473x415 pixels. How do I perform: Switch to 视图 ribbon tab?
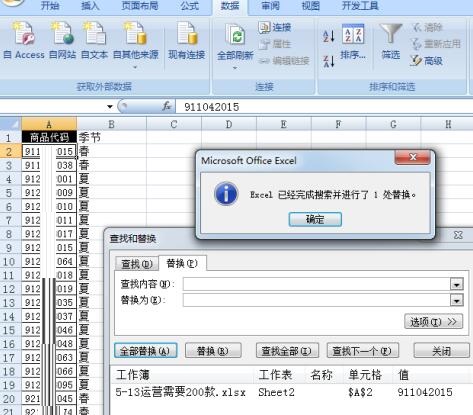click(310, 6)
